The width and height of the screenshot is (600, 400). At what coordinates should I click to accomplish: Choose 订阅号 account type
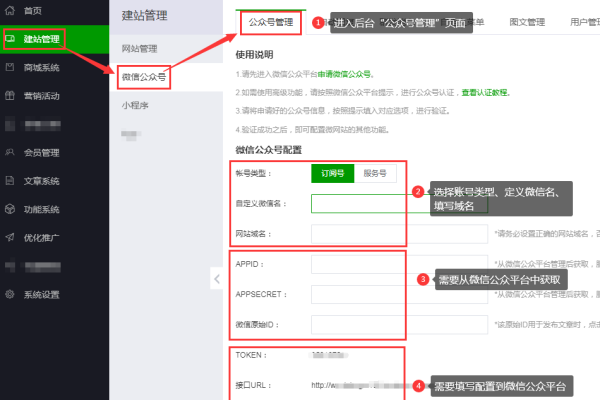pos(333,173)
